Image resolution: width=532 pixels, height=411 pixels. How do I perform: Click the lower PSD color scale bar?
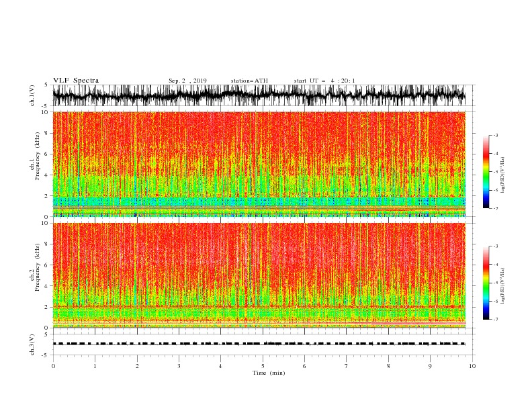(486, 283)
